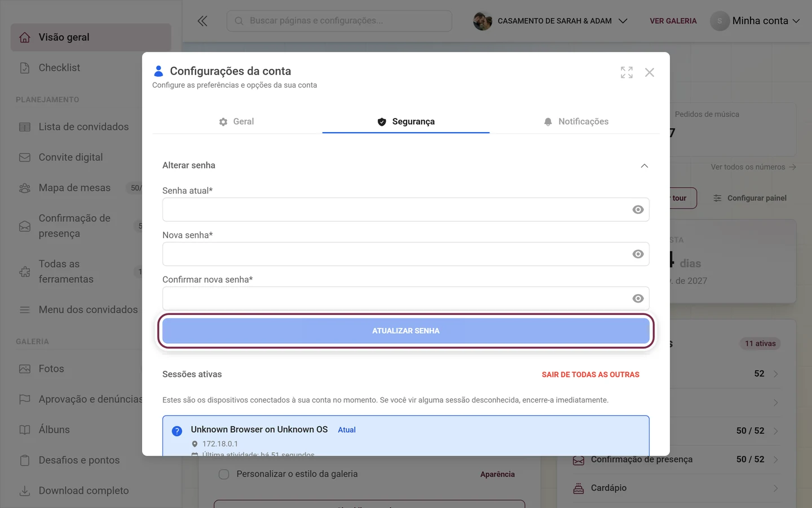Click the Menu dos convidados list icon
Image resolution: width=812 pixels, height=508 pixels.
pyautogui.click(x=25, y=310)
